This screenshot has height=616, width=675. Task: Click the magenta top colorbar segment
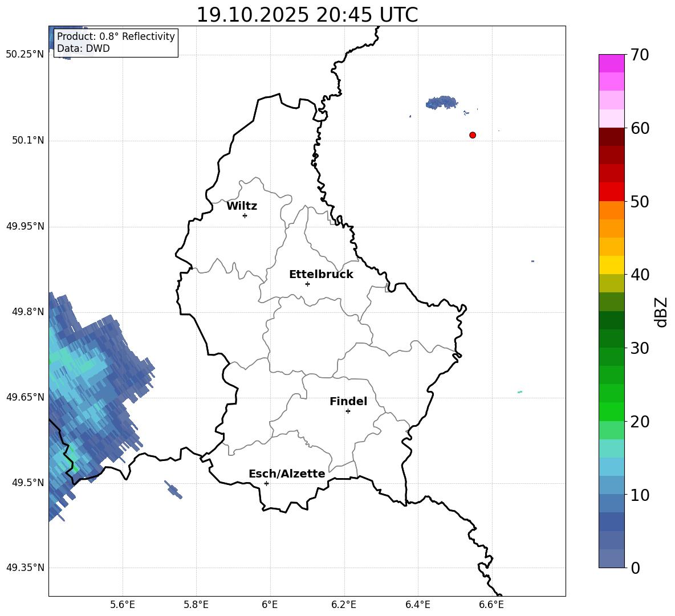[x=611, y=64]
